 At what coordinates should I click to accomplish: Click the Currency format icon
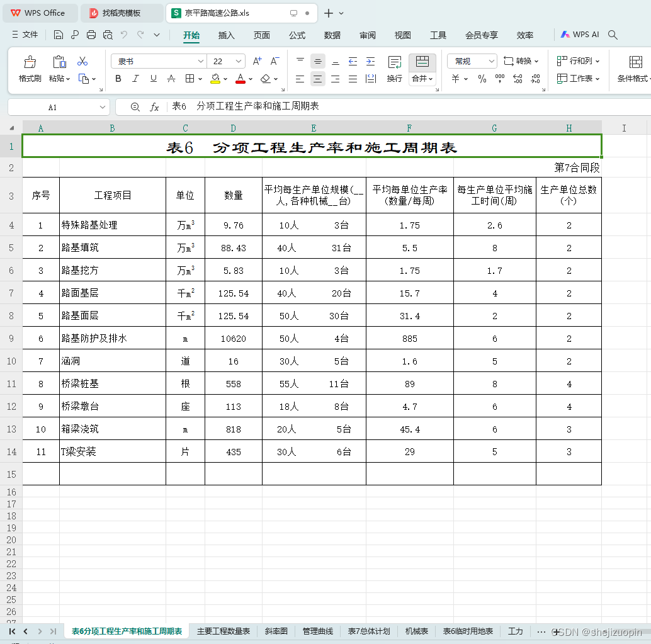point(455,79)
